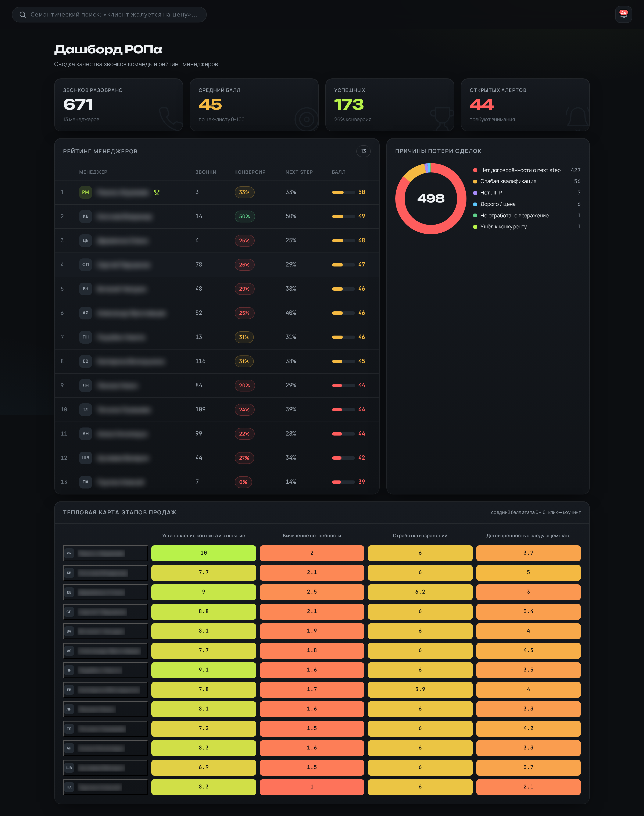Click the score bar for the ПА row, score 39
This screenshot has width=644, height=816.
pyautogui.click(x=343, y=482)
